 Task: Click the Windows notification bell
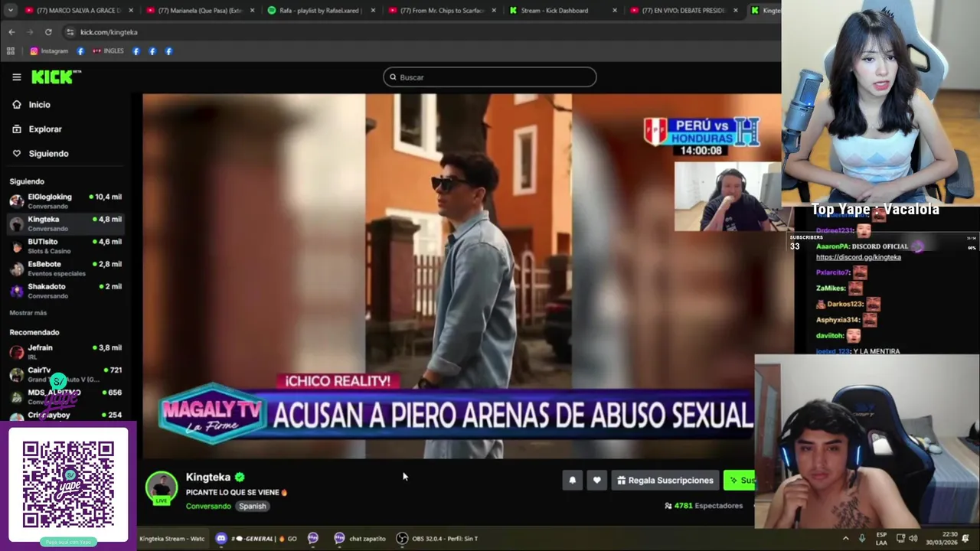[x=966, y=539]
